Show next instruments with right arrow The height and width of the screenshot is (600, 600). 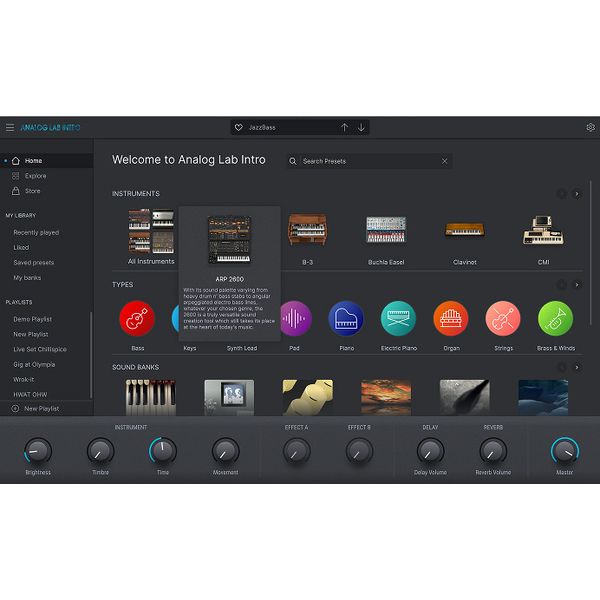click(577, 194)
